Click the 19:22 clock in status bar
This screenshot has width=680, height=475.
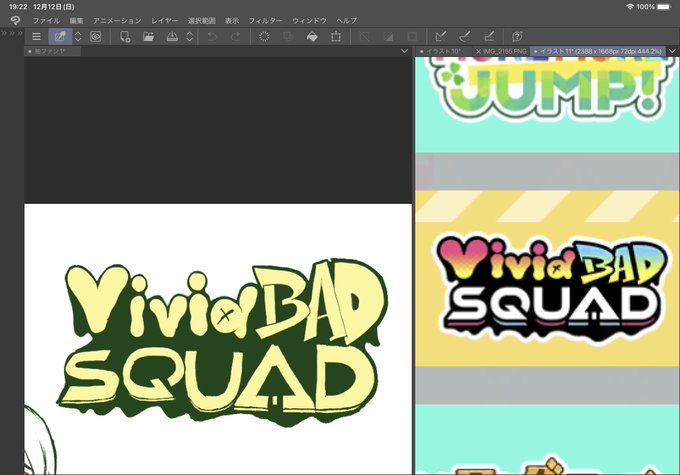pos(18,7)
